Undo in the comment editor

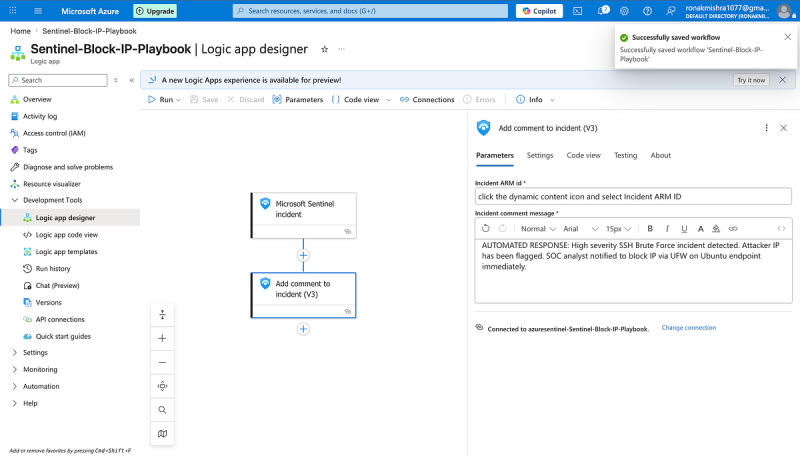[486, 229]
